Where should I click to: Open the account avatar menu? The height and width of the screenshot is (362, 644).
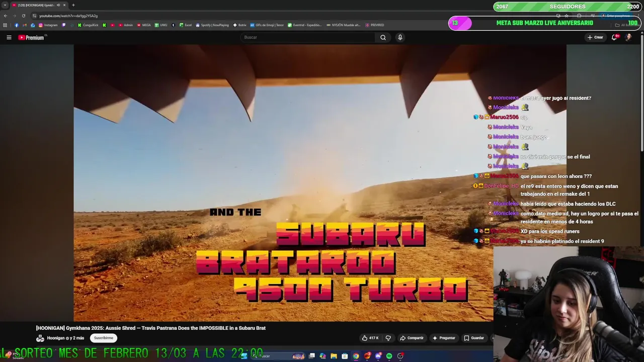click(628, 37)
